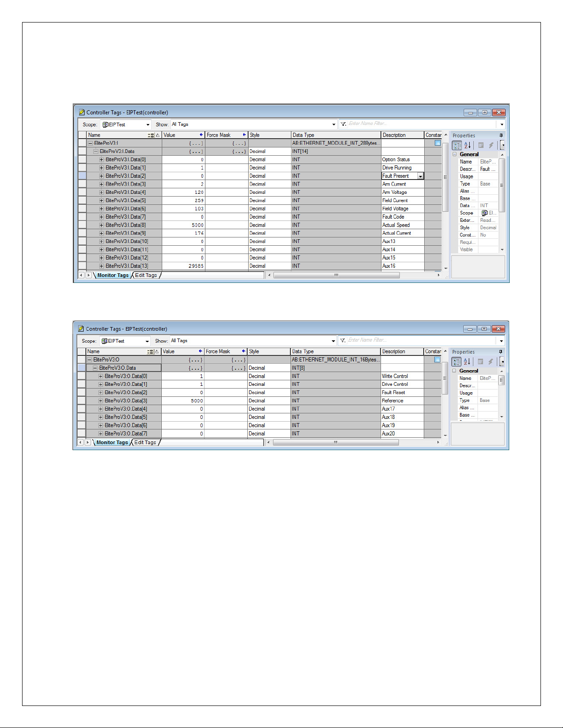Select Categorized view icon in EliteProV3:O window Properties
The height and width of the screenshot is (728, 563).
pos(456,362)
